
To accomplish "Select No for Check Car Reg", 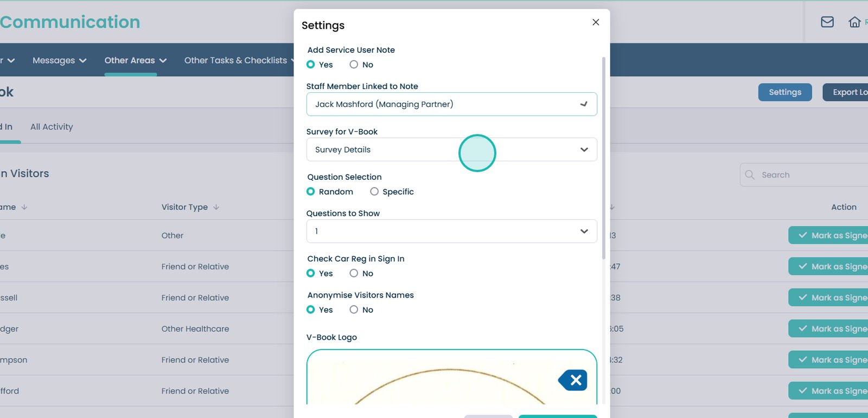I will click(x=354, y=274).
